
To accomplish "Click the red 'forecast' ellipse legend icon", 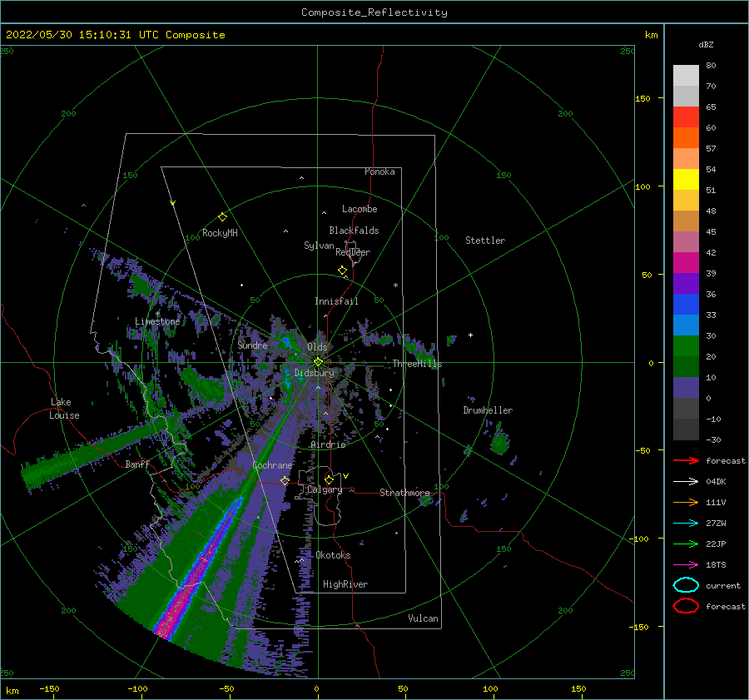I will [x=686, y=606].
